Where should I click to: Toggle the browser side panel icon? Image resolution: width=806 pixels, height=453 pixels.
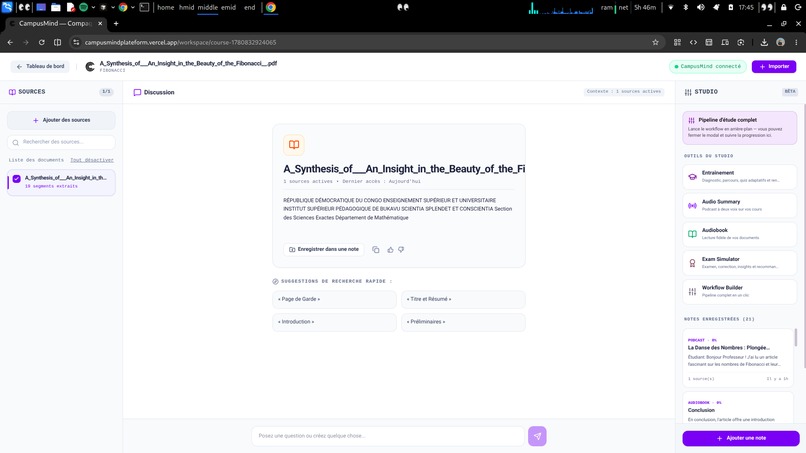pyautogui.click(x=58, y=42)
